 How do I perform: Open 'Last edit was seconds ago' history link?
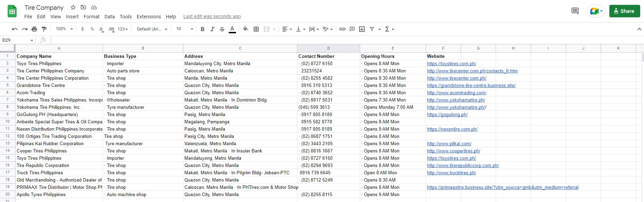(212, 17)
